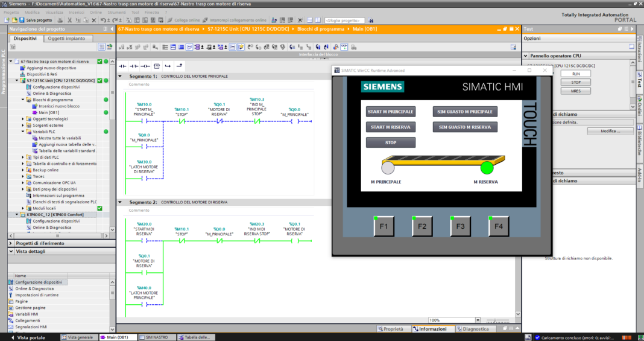The height and width of the screenshot is (341, 644).
Task: Click the delete X icon in main toolbar
Action: (94, 20)
